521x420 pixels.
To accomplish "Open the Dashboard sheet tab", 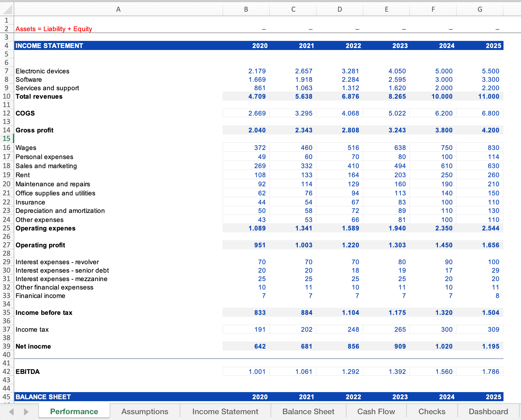I will point(488,412).
